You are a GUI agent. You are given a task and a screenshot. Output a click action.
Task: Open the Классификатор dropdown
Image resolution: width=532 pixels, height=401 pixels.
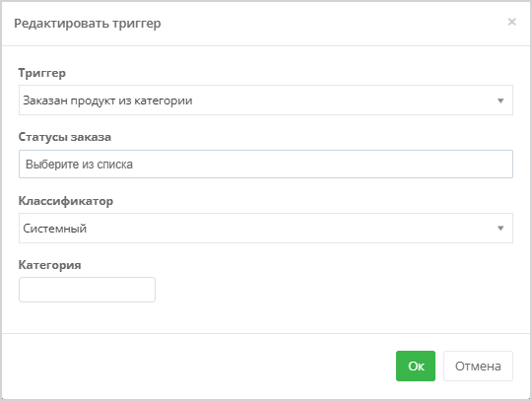tap(266, 228)
